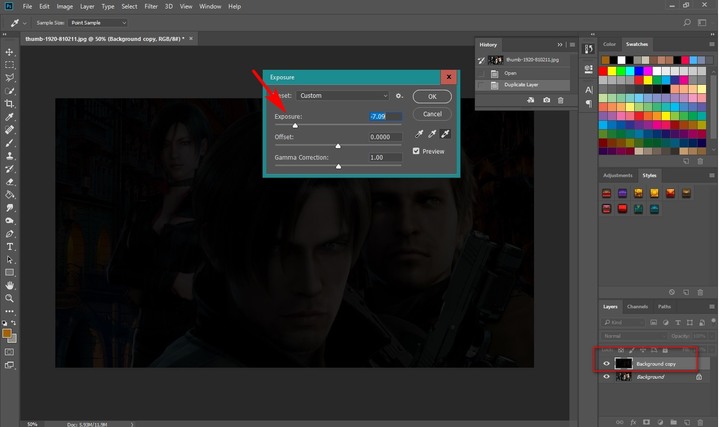Hide the Background copy layer
Screen dimensions: 720x427
click(607, 364)
